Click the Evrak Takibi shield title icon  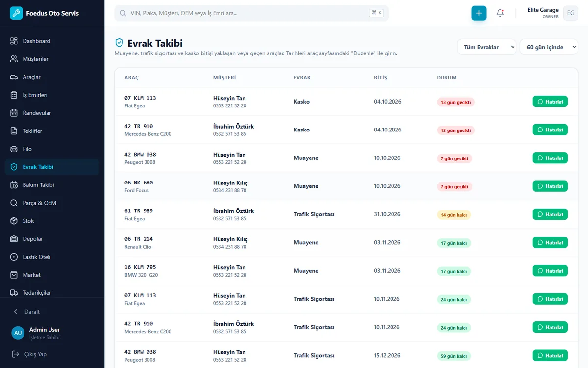click(119, 43)
